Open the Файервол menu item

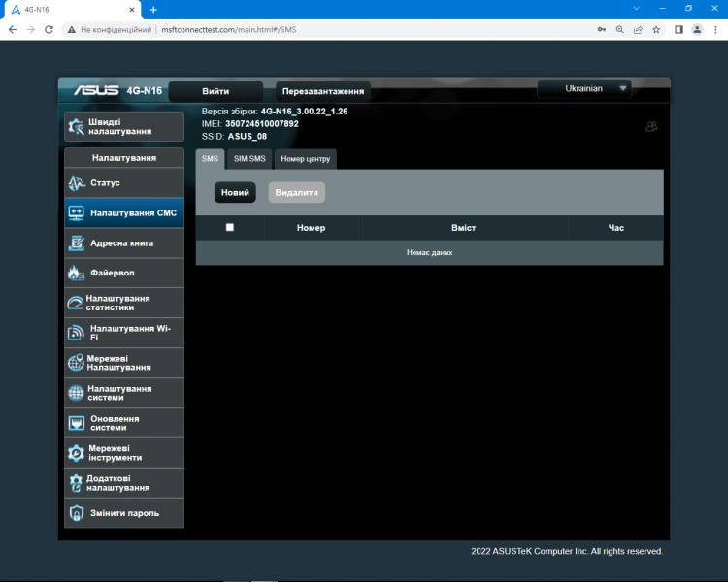(x=124, y=273)
